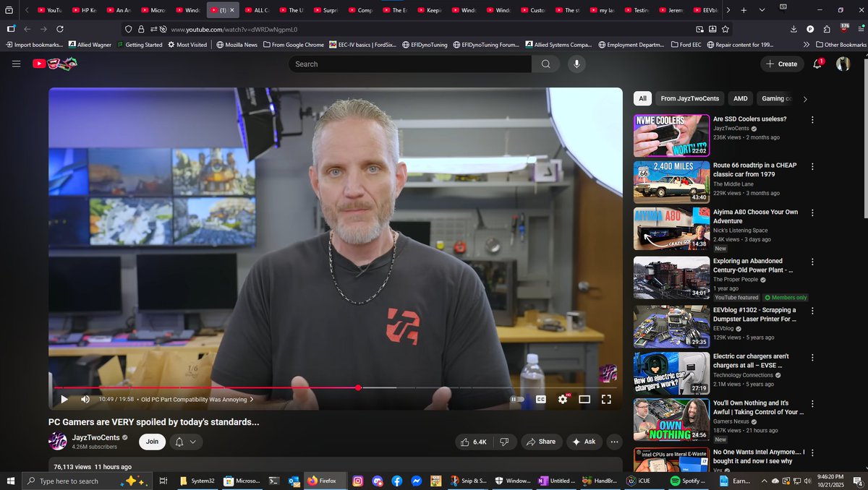The height and width of the screenshot is (490, 868).
Task: Click the Create button
Action: coord(782,64)
